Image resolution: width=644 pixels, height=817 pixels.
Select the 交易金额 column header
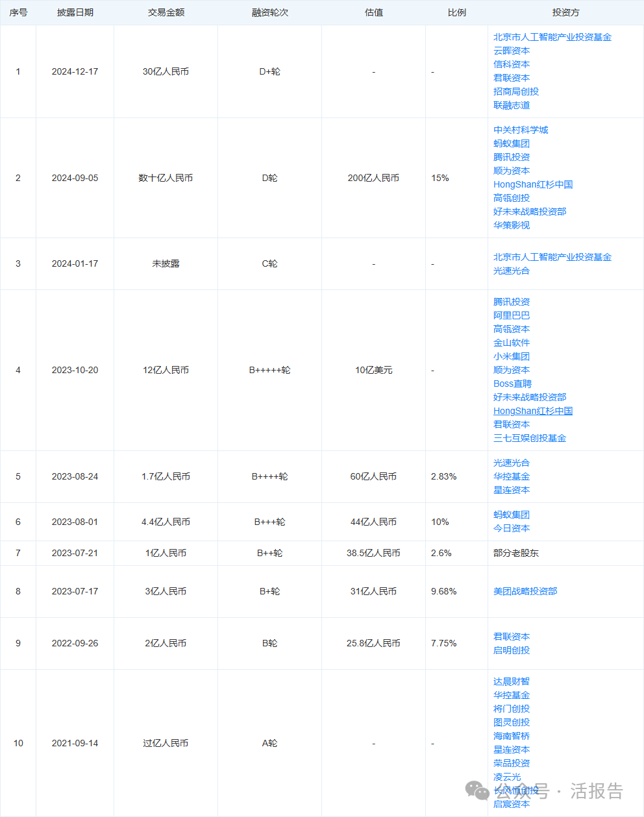166,12
